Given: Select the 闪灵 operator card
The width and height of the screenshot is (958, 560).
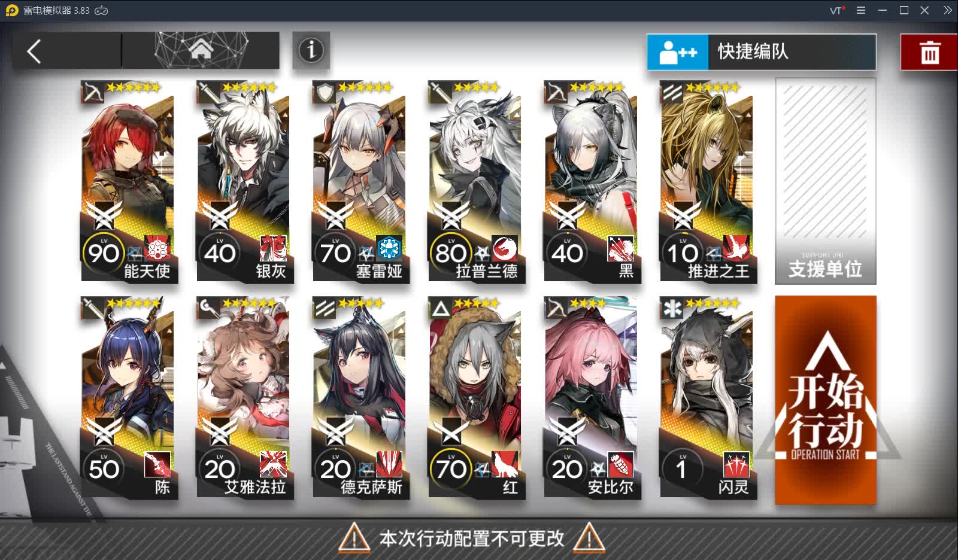Looking at the screenshot, I should click(707, 398).
